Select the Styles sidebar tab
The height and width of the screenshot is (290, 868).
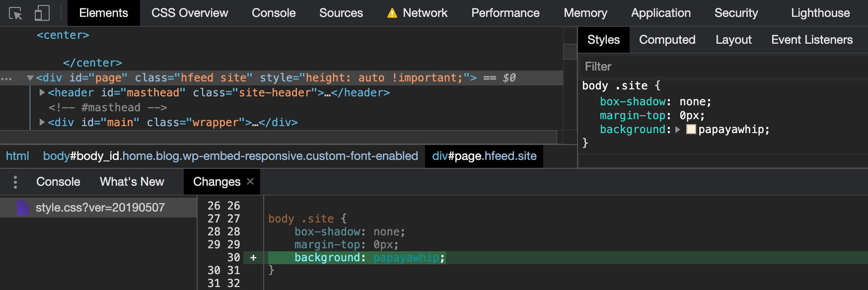pyautogui.click(x=603, y=40)
